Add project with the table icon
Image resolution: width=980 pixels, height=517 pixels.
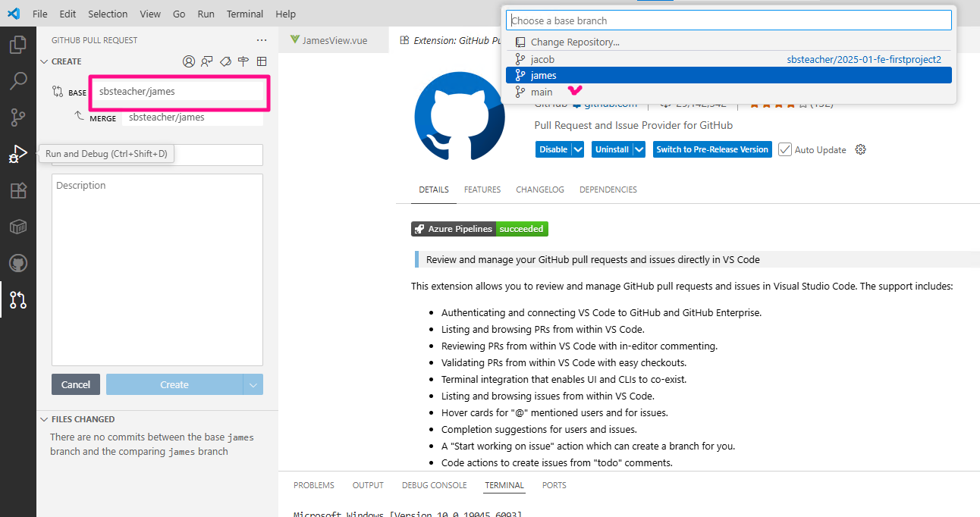(x=262, y=61)
